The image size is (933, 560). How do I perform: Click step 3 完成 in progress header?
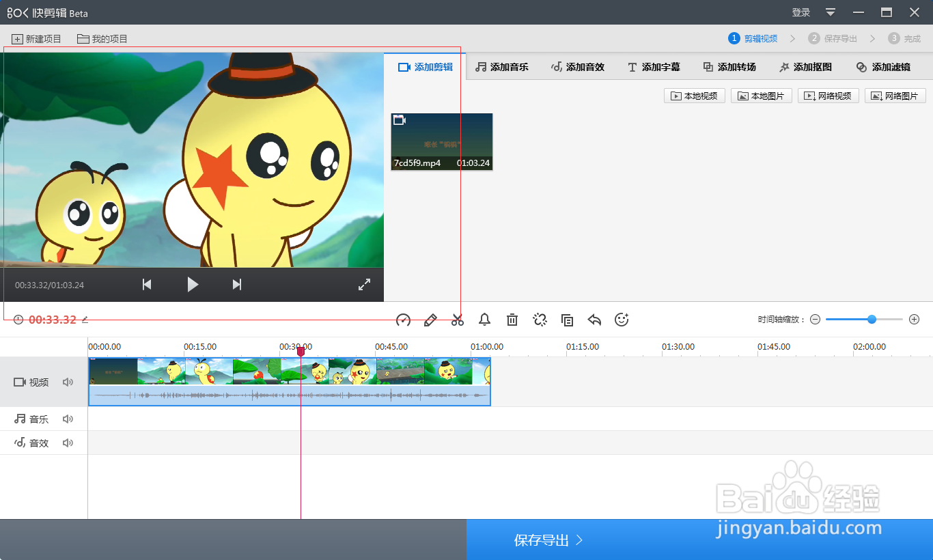point(904,38)
